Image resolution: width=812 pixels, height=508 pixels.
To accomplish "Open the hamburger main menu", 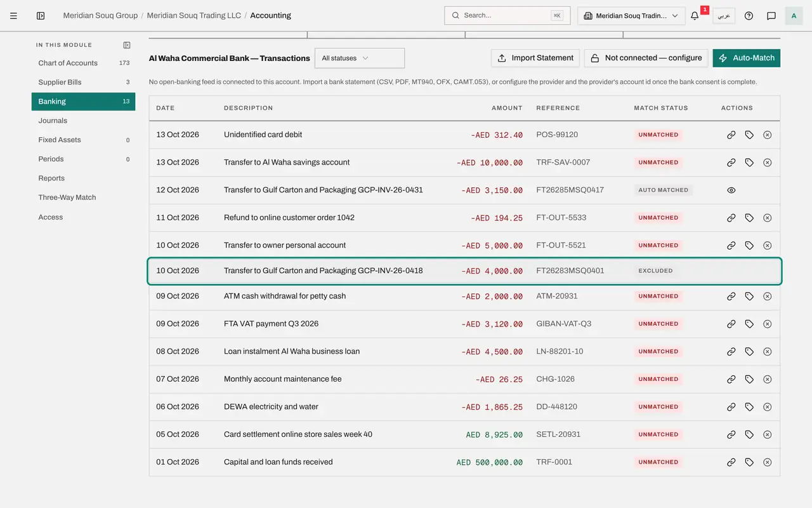I will [x=13, y=16].
